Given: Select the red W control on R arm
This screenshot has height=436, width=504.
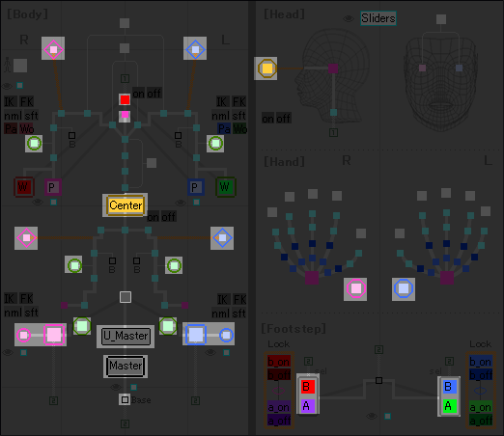Looking at the screenshot, I should 23,187.
